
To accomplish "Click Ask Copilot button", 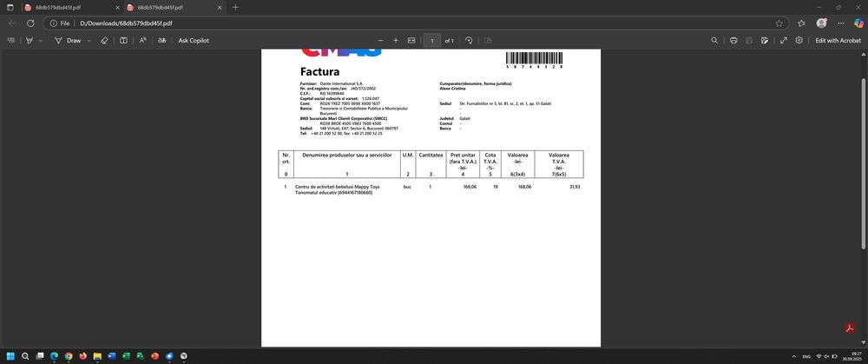I will 194,41.
